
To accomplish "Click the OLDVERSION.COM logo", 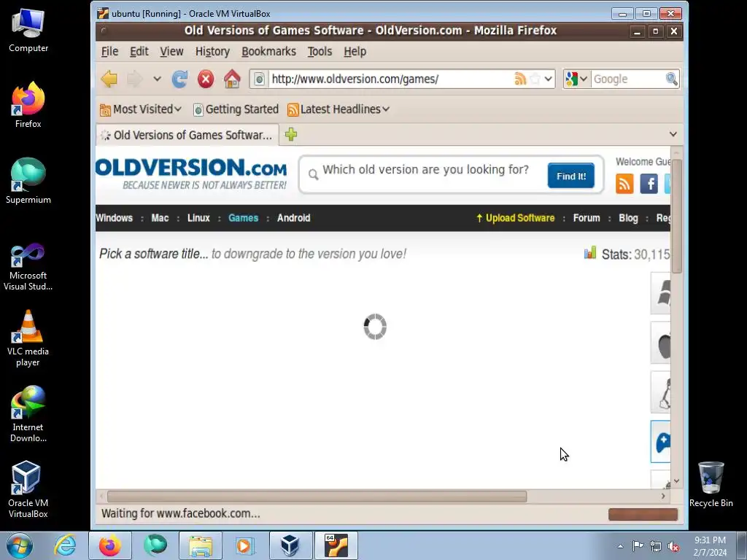I will click(191, 174).
